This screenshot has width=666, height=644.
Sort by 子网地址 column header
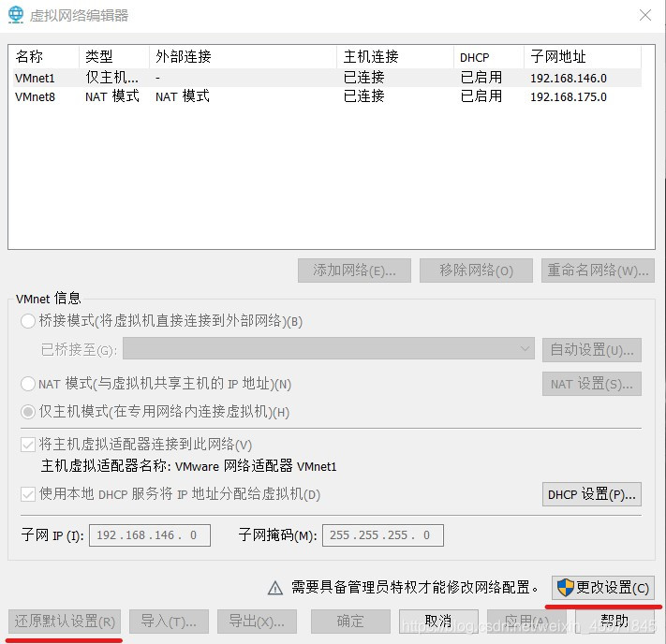(583, 56)
